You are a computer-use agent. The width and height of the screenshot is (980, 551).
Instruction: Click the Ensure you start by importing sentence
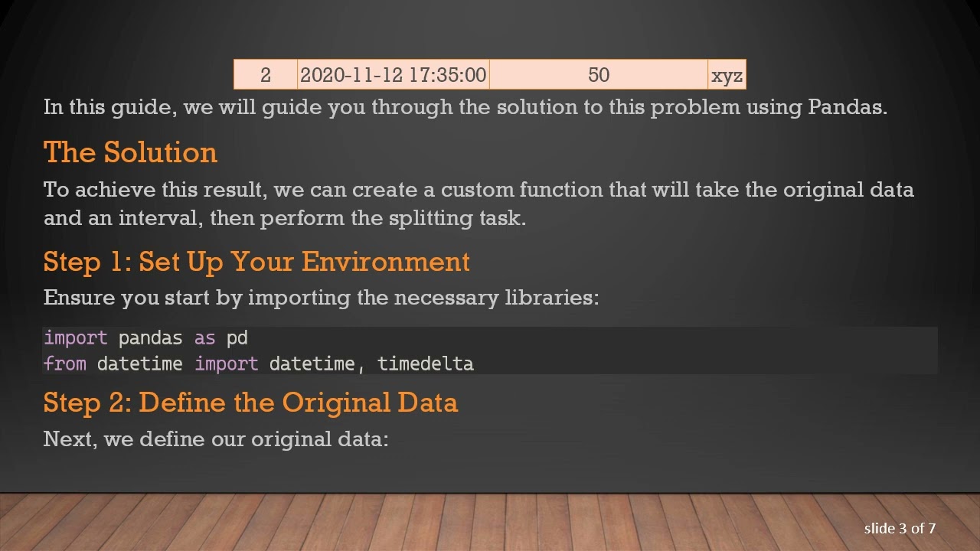[321, 298]
